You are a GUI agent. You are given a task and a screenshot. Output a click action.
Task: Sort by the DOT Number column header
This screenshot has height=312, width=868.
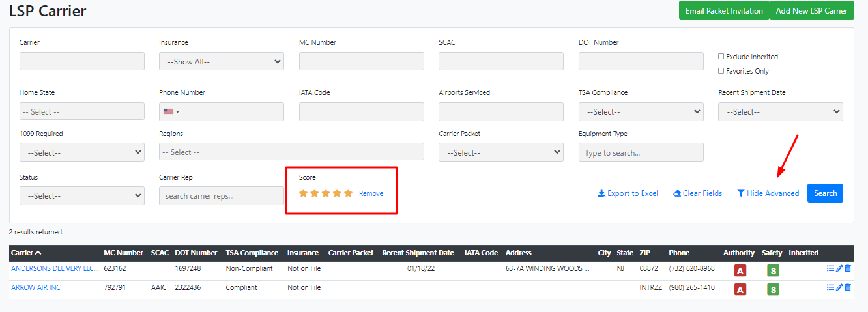196,253
